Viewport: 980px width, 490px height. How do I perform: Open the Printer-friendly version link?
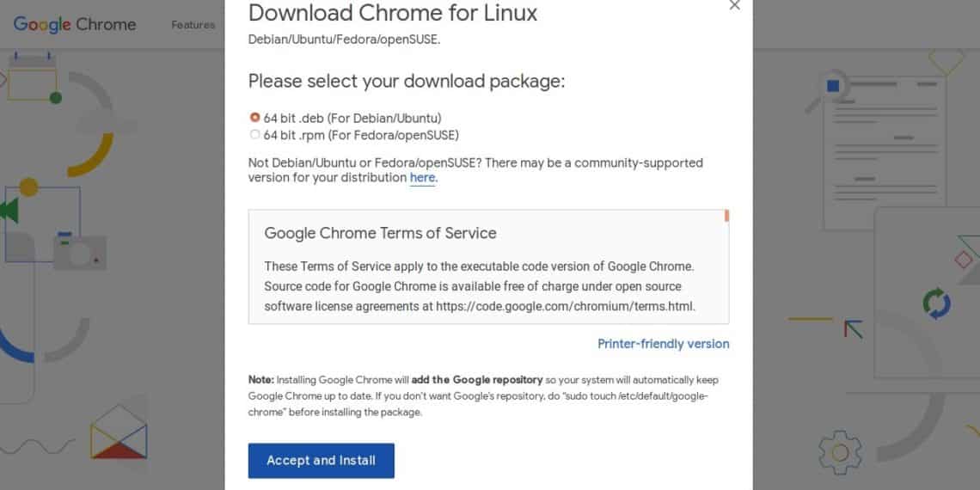click(x=663, y=344)
